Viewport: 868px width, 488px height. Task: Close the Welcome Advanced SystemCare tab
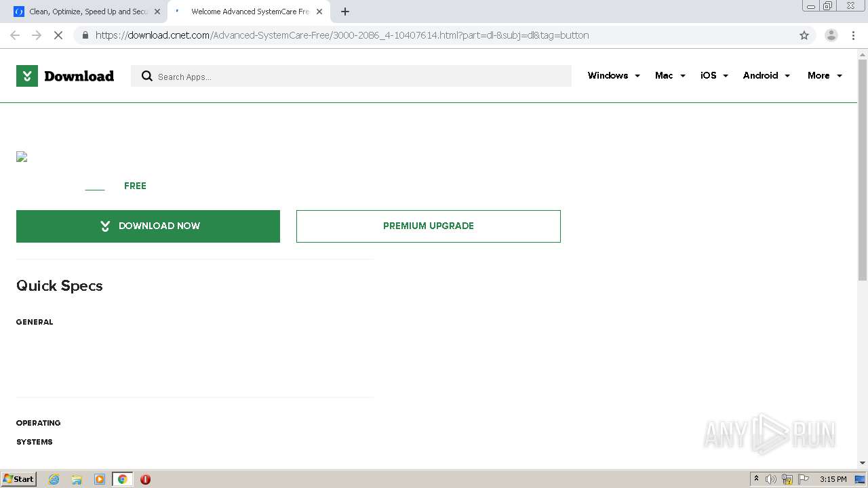click(x=319, y=12)
